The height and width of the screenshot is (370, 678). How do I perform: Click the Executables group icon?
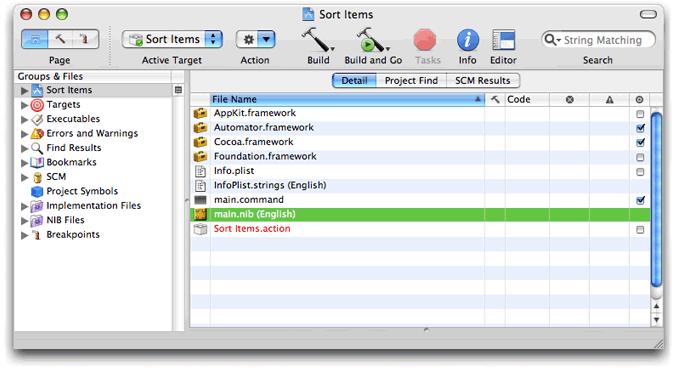click(37, 119)
